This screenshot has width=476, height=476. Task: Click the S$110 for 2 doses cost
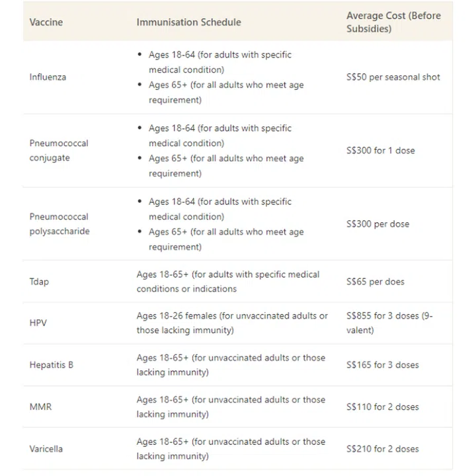pyautogui.click(x=382, y=407)
